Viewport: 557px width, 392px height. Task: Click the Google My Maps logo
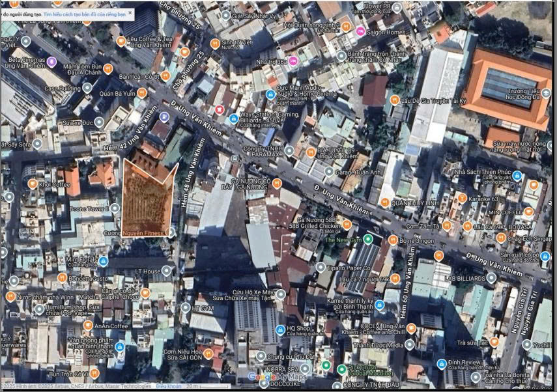(272, 376)
